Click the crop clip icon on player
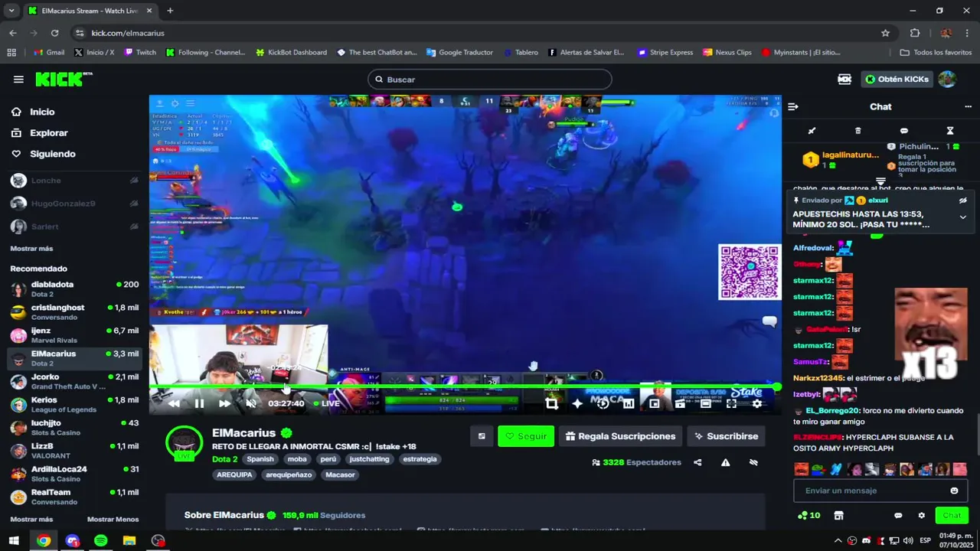The image size is (980, 551). [551, 403]
